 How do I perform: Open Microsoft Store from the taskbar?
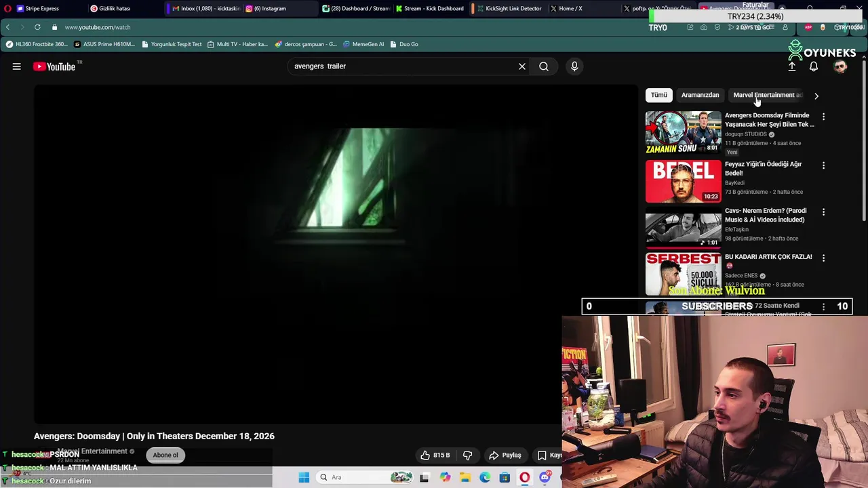[x=505, y=478]
